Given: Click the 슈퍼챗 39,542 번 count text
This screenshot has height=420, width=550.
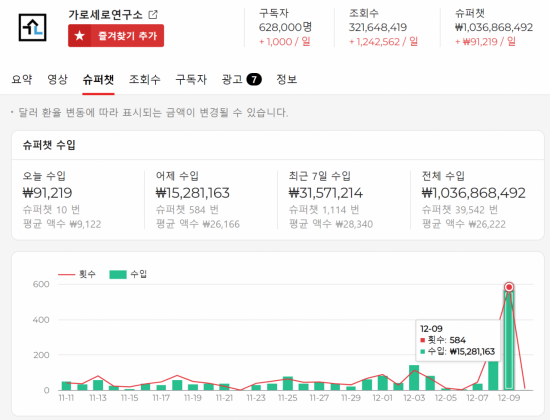Looking at the screenshot, I should [x=460, y=210].
